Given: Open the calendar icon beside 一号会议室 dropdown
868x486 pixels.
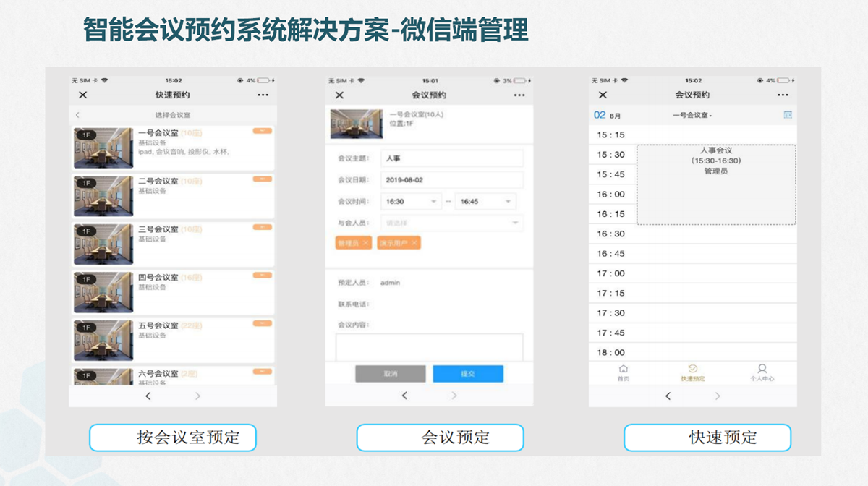Looking at the screenshot, I should click(788, 115).
